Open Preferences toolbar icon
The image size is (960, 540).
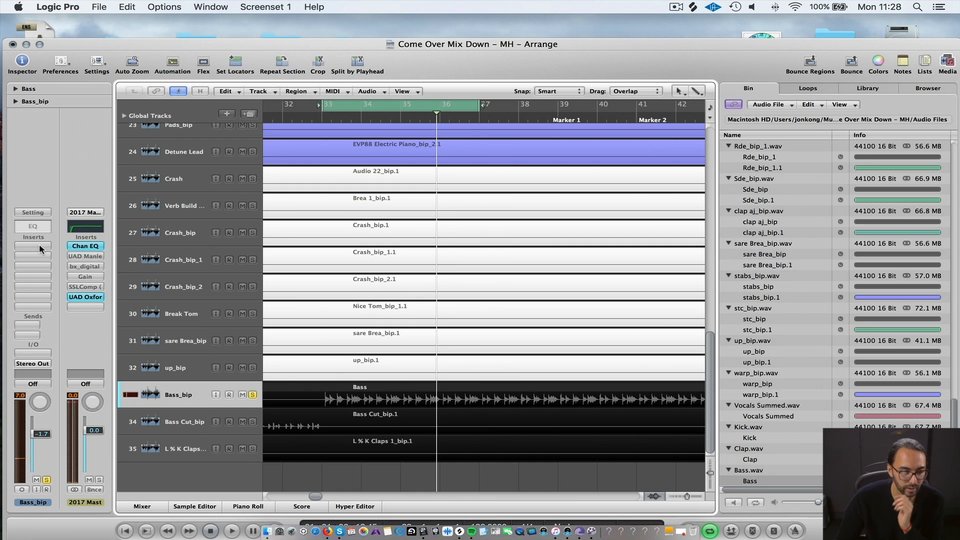click(x=60, y=64)
